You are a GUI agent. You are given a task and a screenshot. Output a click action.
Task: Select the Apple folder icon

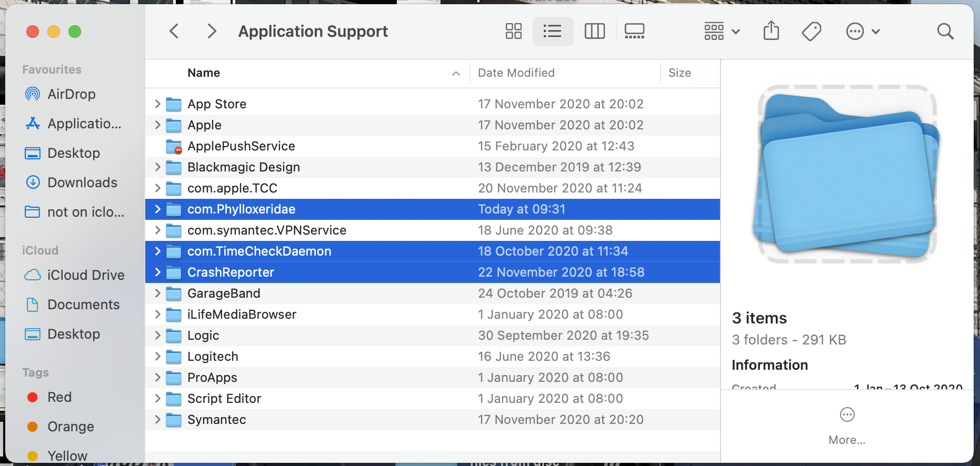174,125
